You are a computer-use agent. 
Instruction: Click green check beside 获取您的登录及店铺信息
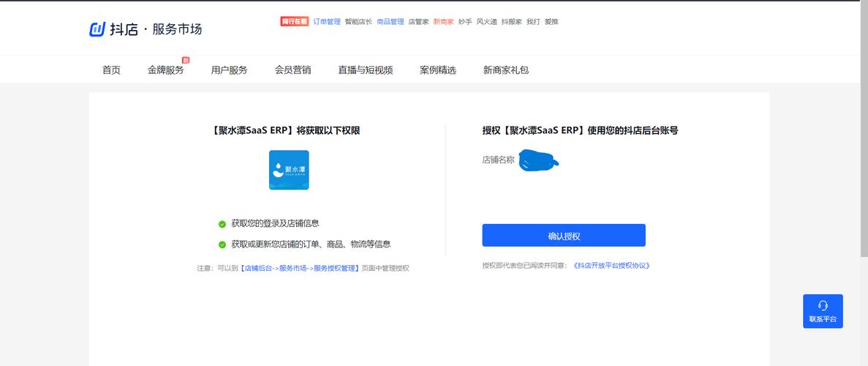click(x=222, y=224)
